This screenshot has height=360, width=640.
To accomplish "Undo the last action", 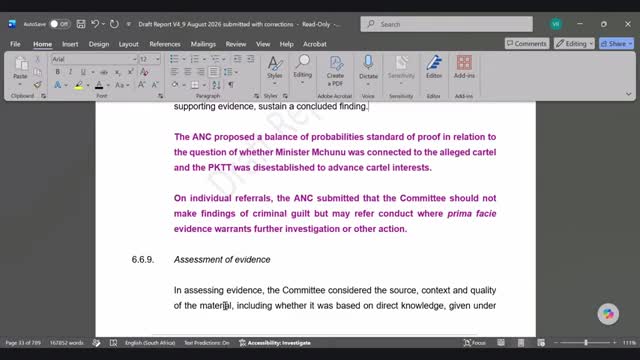I will tap(95, 24).
